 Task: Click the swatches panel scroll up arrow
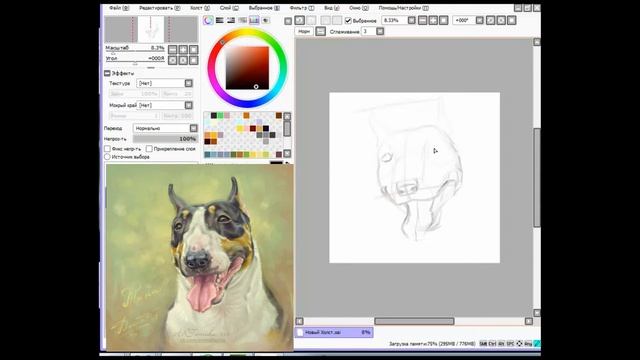pyautogui.click(x=287, y=117)
